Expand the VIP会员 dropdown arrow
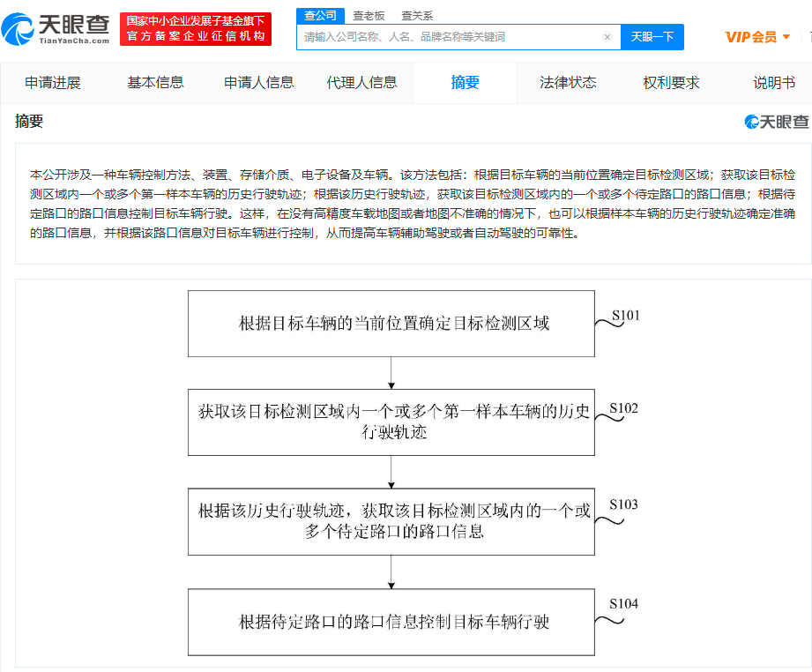812x672 pixels. pyautogui.click(x=786, y=37)
